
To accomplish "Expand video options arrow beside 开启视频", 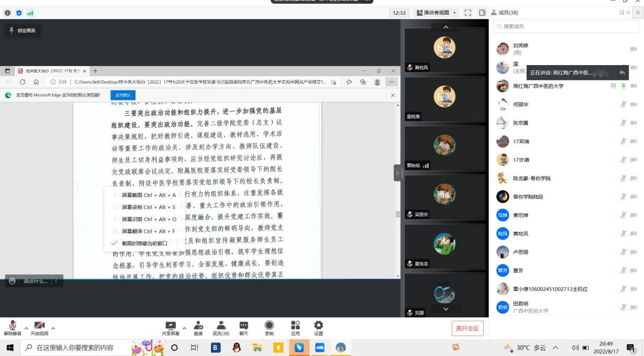I will click(53, 329).
